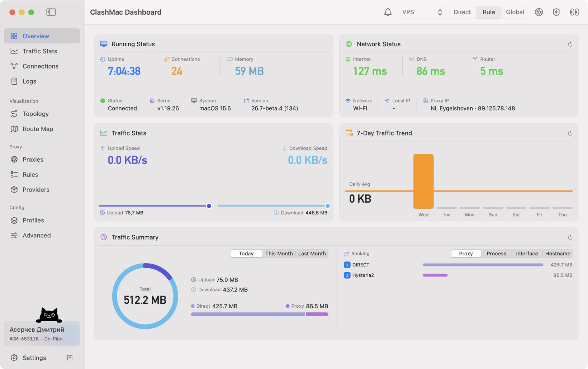Open Settings external window icon

click(x=70, y=358)
